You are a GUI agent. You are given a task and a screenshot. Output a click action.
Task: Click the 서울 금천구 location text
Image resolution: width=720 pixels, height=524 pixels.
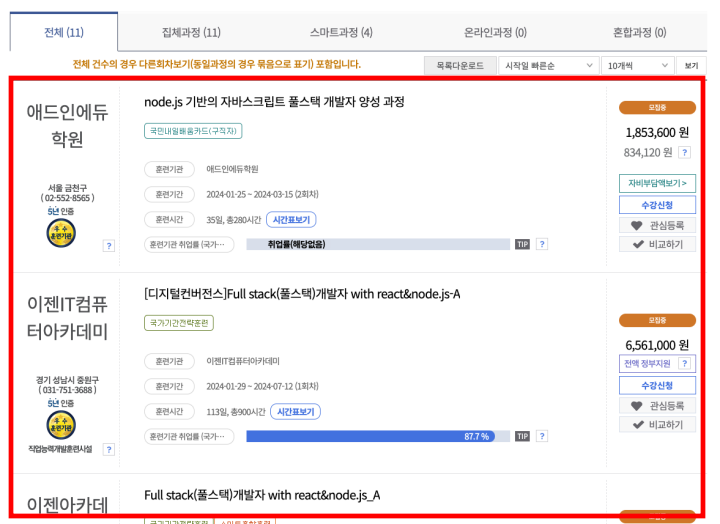coord(68,188)
